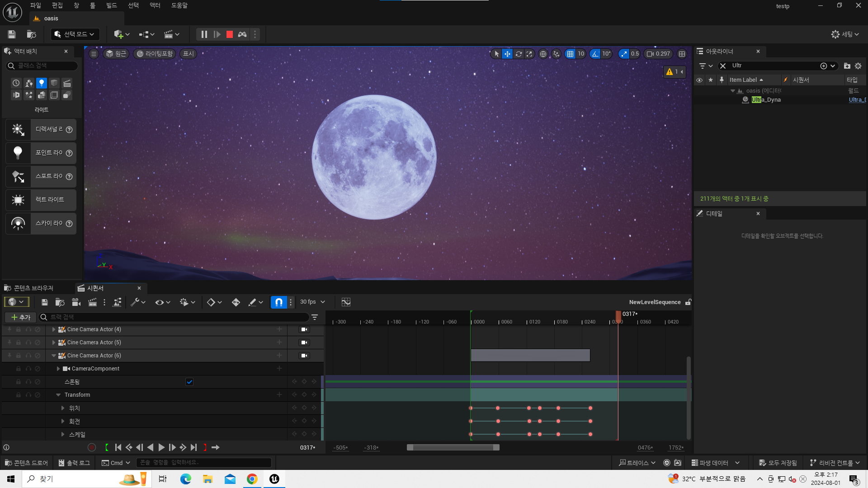Screen dimensions: 868x488
Task: Open the 빌드 (Build) menu
Action: point(111,5)
